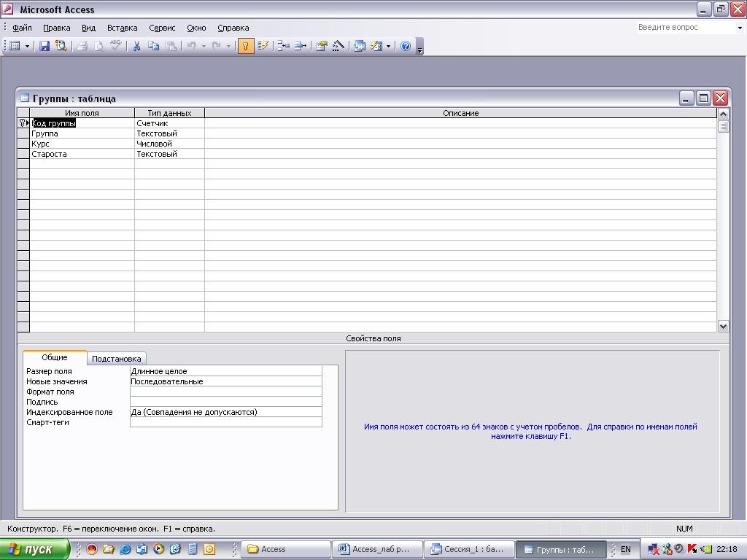The image size is (747, 560).
Task: Open the Undo history dropdown arrow
Action: pos(204,46)
